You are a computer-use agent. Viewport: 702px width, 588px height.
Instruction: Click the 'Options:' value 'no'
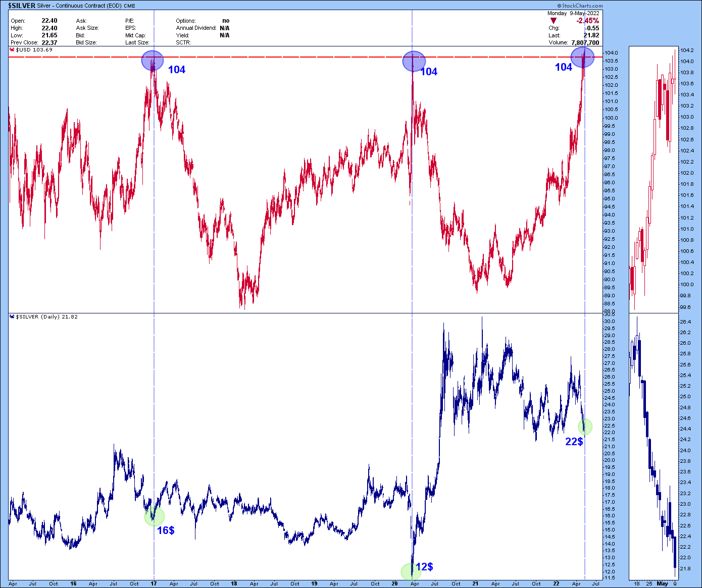click(226, 21)
